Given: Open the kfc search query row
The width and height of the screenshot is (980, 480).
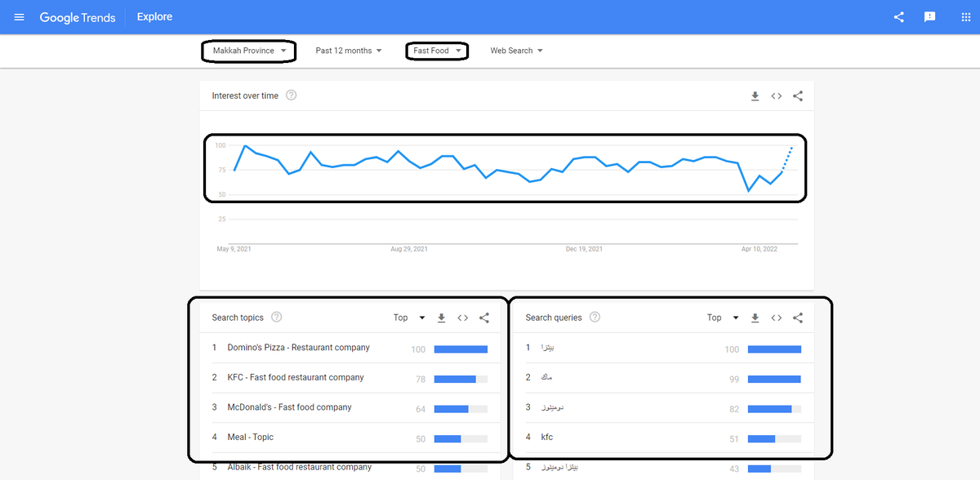Looking at the screenshot, I should pyautogui.click(x=664, y=438).
